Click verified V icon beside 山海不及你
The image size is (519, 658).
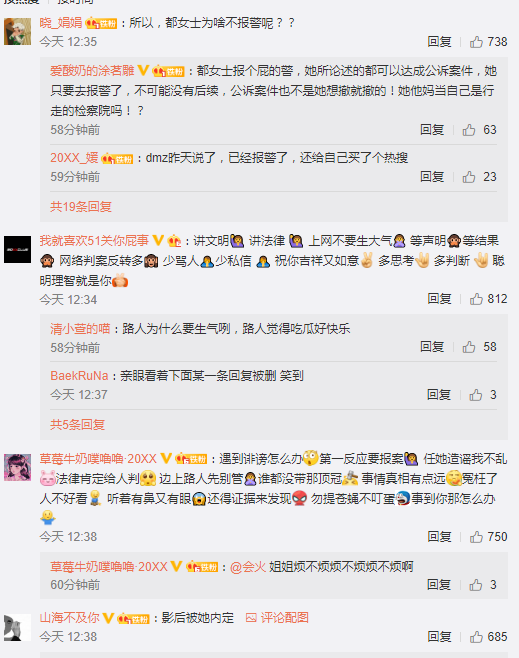click(x=109, y=618)
